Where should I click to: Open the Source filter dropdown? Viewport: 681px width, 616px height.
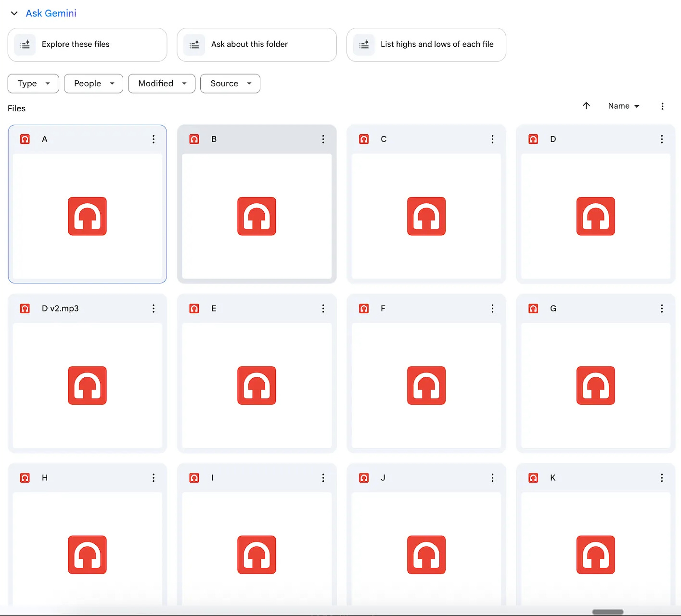pyautogui.click(x=230, y=83)
